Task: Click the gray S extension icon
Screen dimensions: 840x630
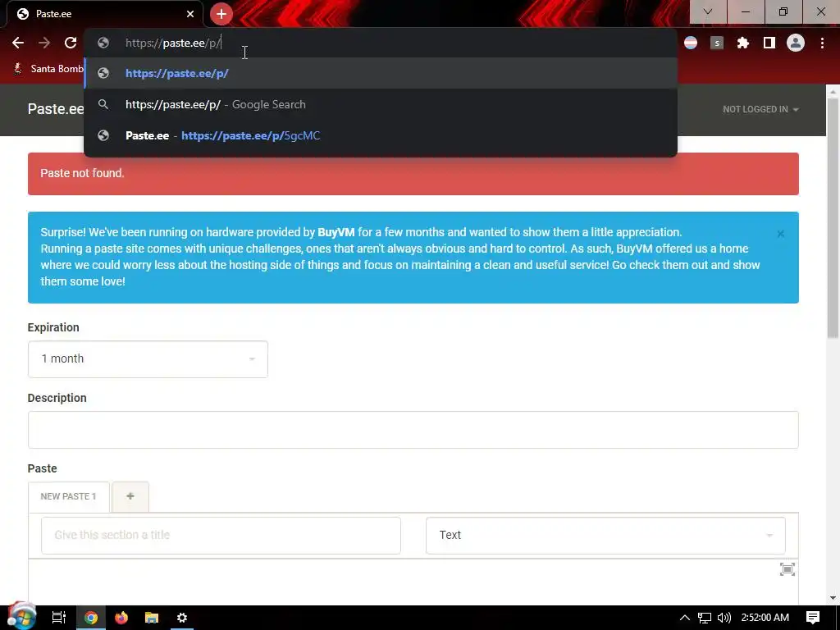Action: [x=717, y=43]
